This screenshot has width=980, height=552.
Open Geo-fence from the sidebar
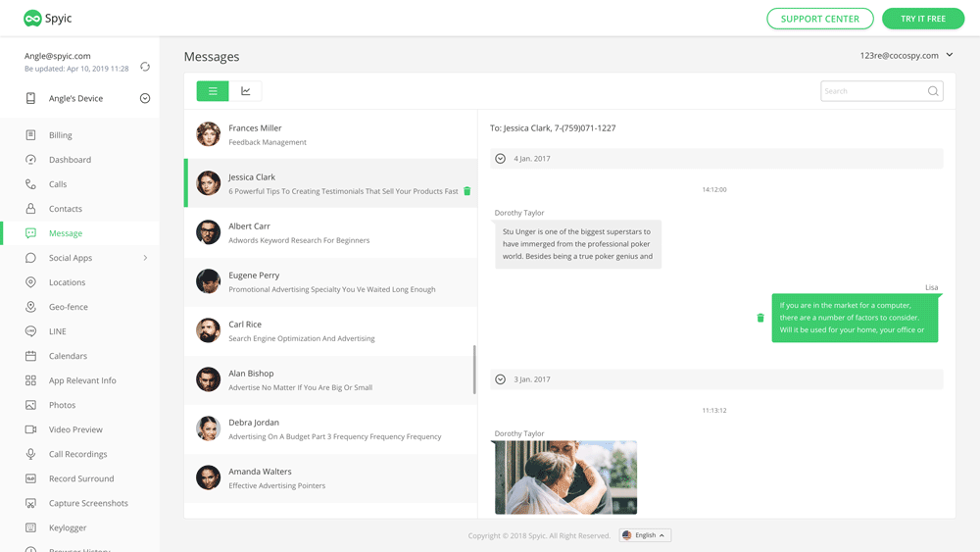(x=69, y=307)
